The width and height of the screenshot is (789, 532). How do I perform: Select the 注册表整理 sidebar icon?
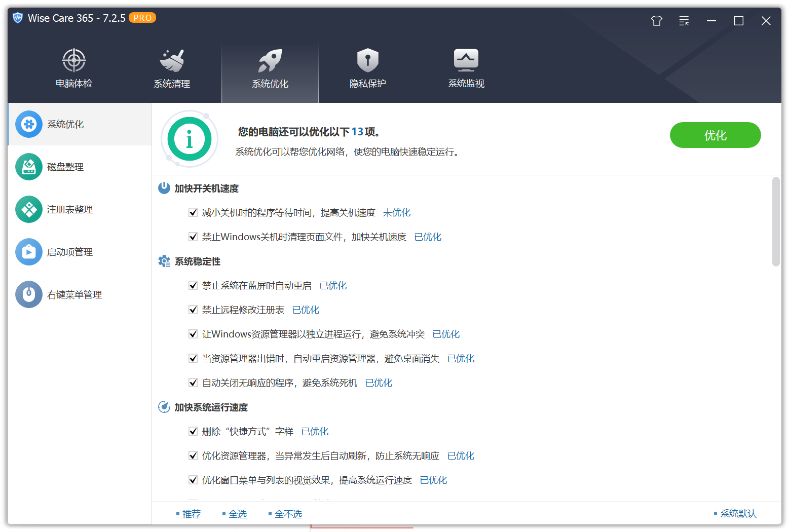(29, 209)
